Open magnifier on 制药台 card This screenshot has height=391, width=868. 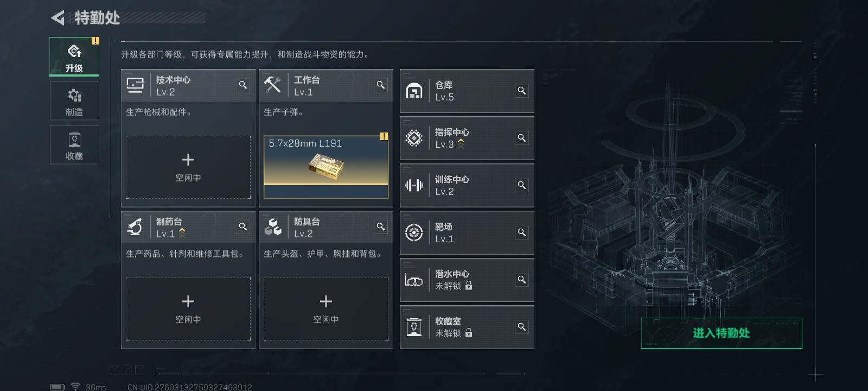click(x=243, y=226)
